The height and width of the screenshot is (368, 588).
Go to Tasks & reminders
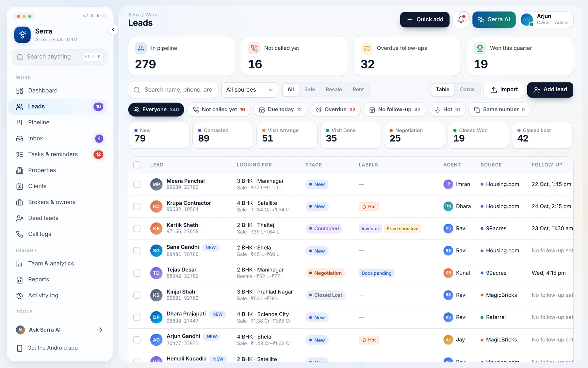(59, 154)
